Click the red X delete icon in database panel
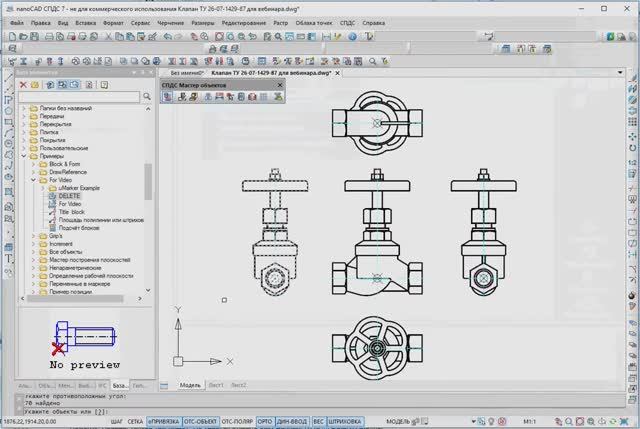 click(23, 85)
